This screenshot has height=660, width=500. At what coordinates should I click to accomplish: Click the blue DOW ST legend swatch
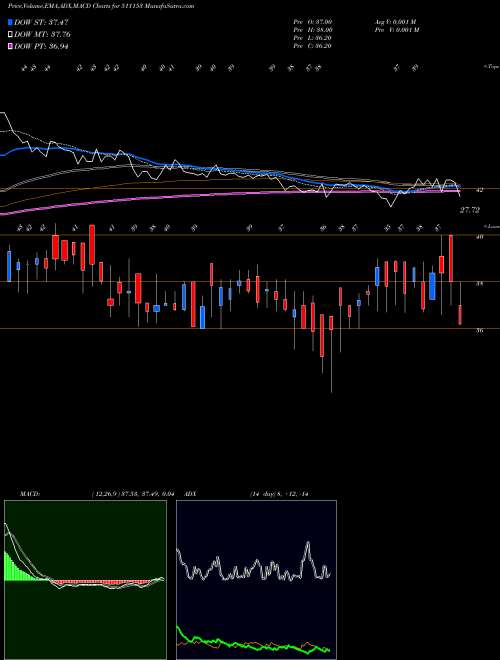click(x=11, y=22)
